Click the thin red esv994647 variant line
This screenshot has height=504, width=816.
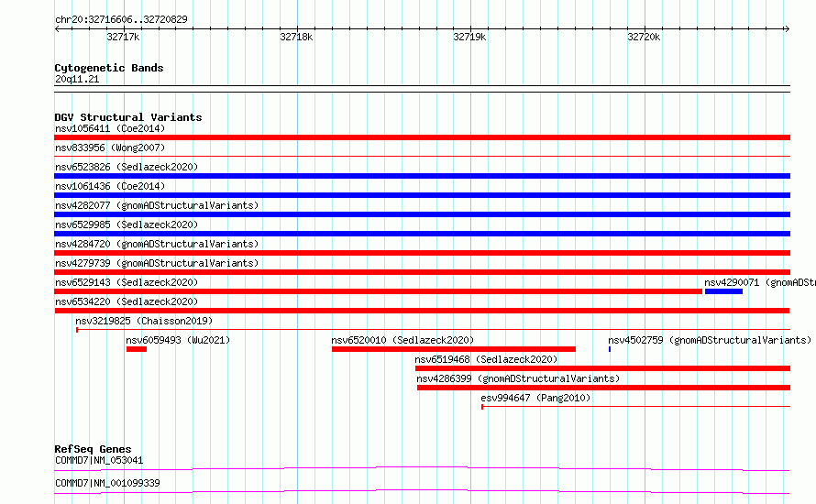636,407
